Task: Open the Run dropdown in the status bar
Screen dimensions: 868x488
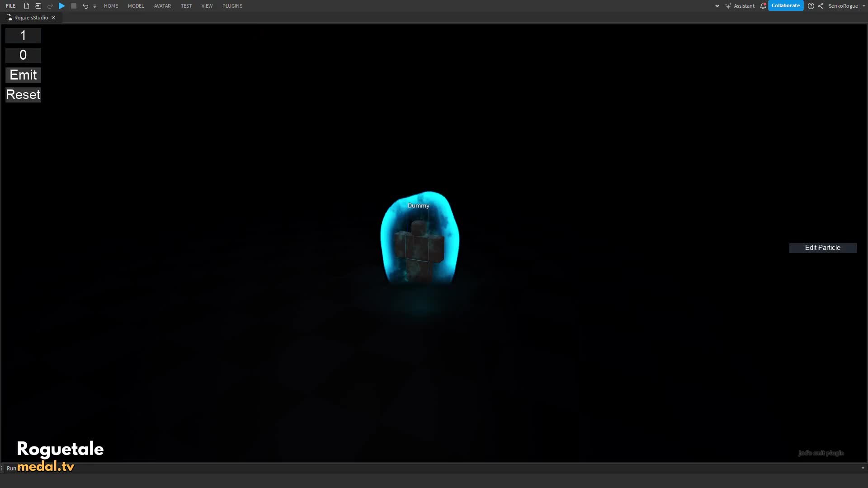Action: click(11, 468)
